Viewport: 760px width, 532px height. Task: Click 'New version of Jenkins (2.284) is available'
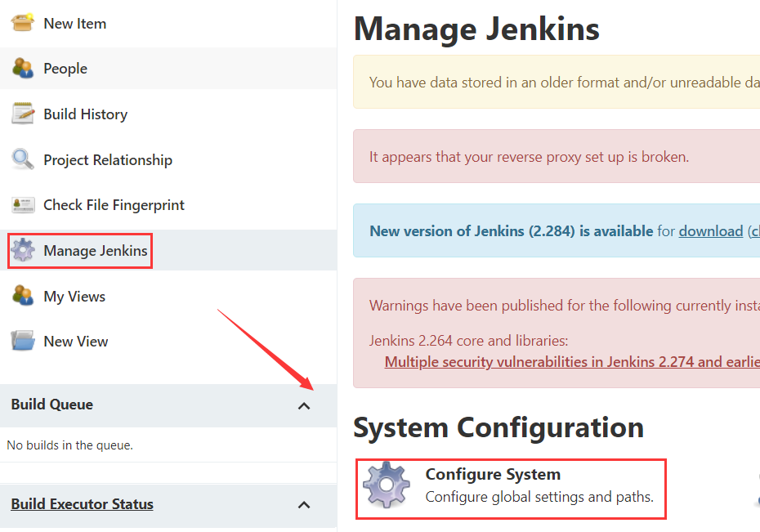tap(512, 231)
